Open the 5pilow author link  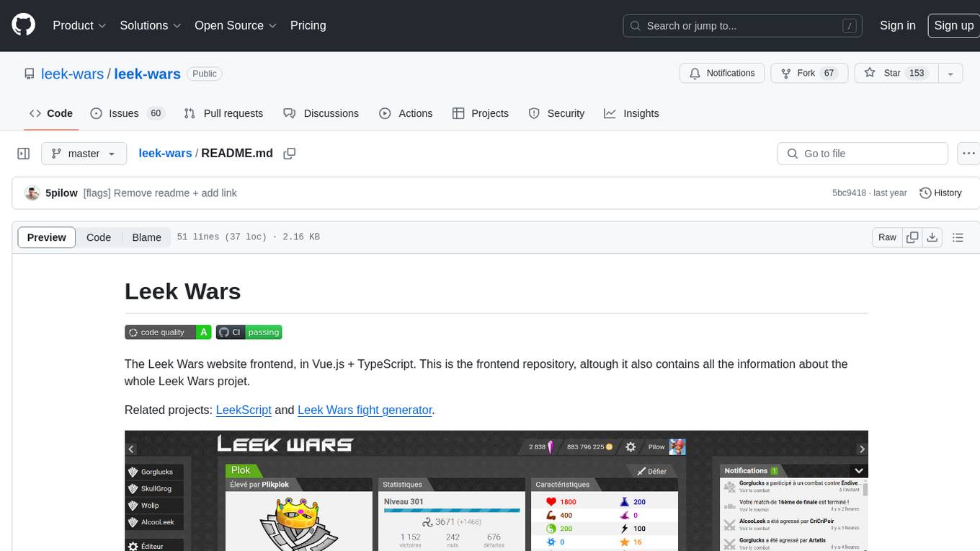click(x=61, y=193)
